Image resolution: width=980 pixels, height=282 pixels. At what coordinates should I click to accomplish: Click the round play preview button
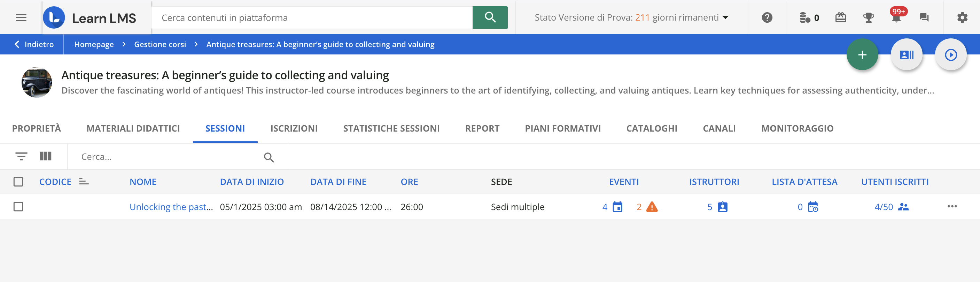tap(950, 55)
